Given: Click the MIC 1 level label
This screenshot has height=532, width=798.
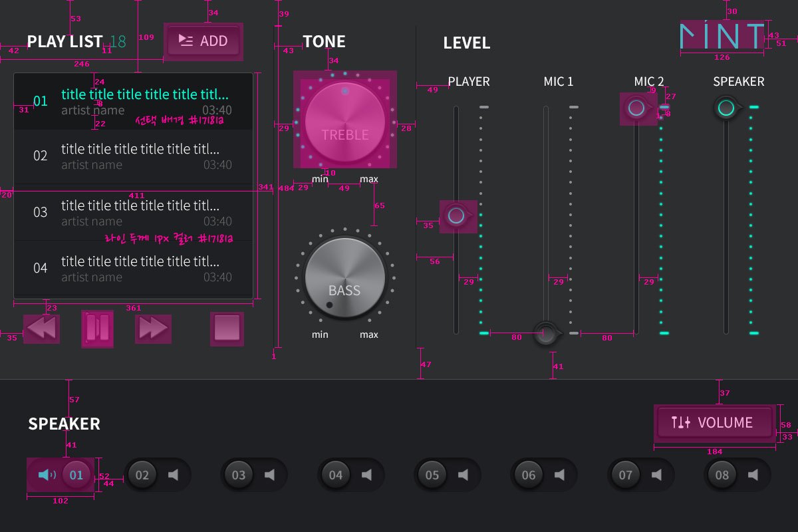Looking at the screenshot, I should [559, 82].
